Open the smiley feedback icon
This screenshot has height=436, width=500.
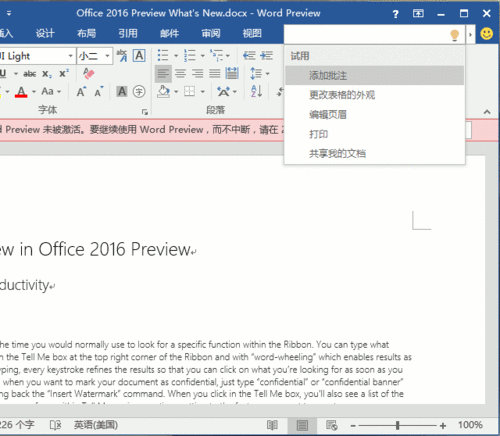(x=486, y=34)
